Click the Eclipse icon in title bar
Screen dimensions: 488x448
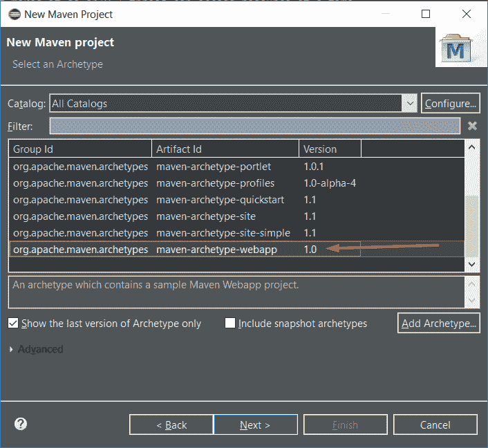click(x=15, y=15)
